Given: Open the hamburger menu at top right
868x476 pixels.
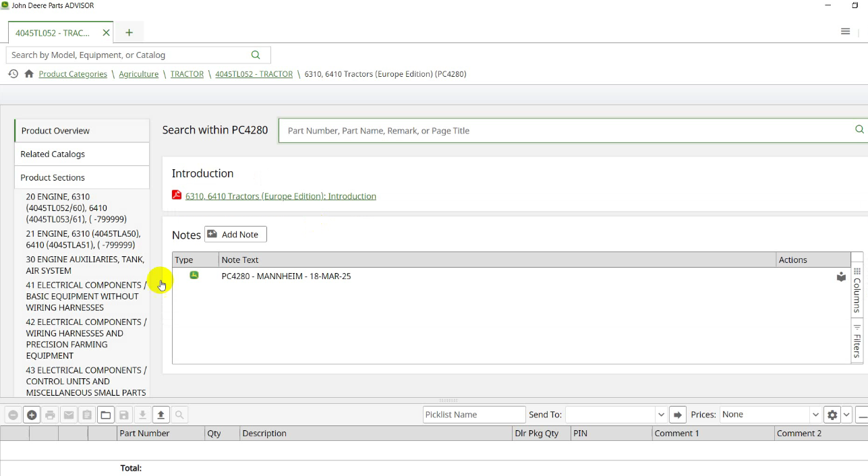Looking at the screenshot, I should point(845,32).
